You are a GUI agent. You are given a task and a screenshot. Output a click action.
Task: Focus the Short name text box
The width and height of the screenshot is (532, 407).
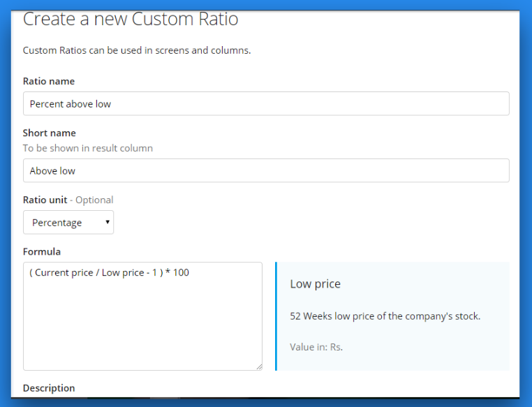[x=265, y=171]
